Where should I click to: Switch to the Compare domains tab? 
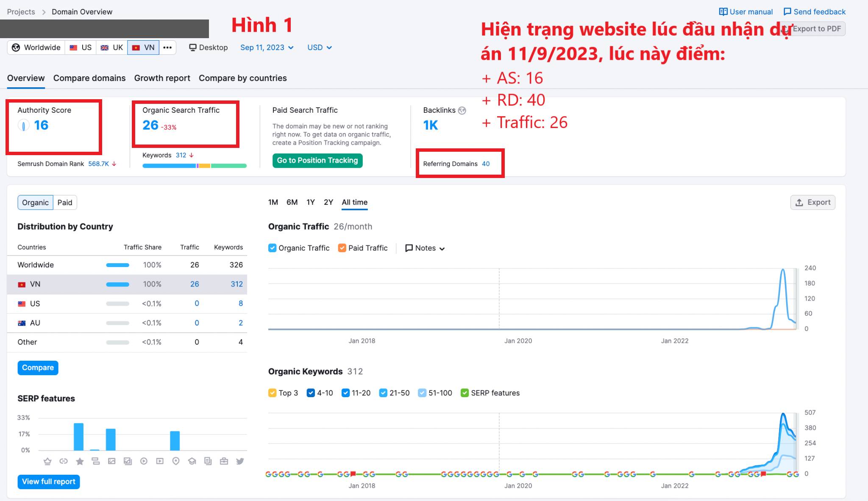[x=89, y=78]
